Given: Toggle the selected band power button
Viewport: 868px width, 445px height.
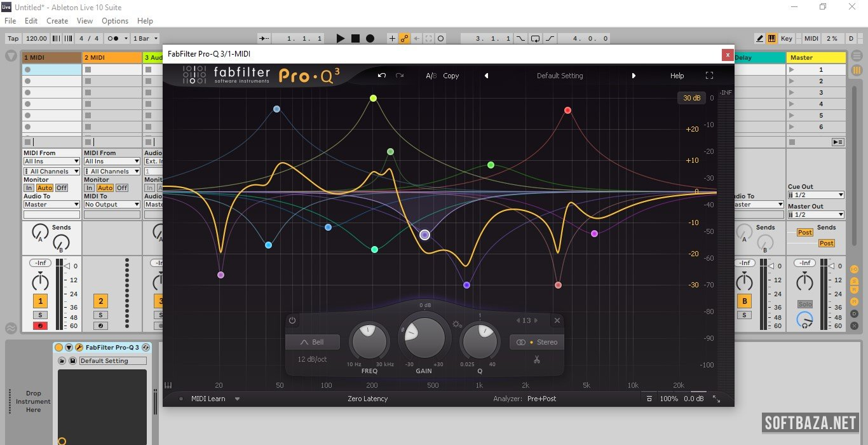Looking at the screenshot, I should [x=292, y=320].
